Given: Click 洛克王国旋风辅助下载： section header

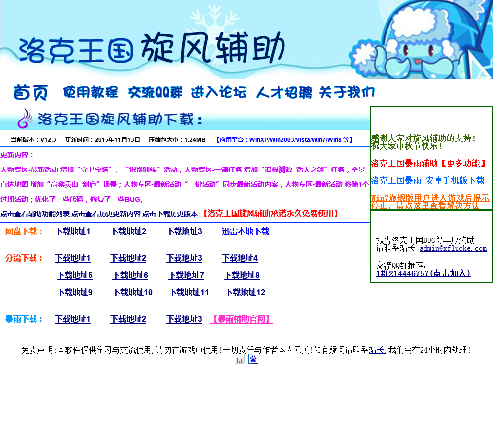Looking at the screenshot, I should pyautogui.click(x=120, y=119).
